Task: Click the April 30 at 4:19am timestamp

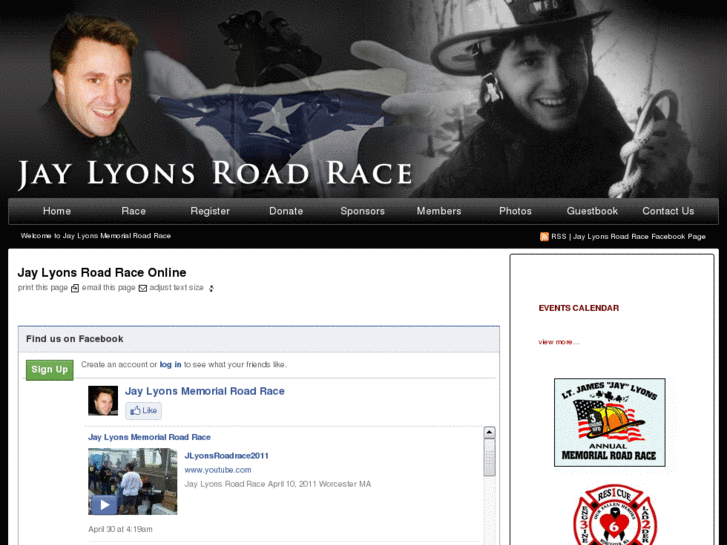Action: pyautogui.click(x=120, y=529)
